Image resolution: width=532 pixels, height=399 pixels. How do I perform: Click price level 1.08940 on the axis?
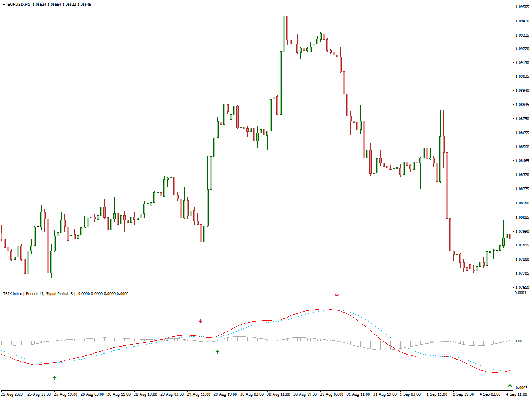(x=522, y=91)
